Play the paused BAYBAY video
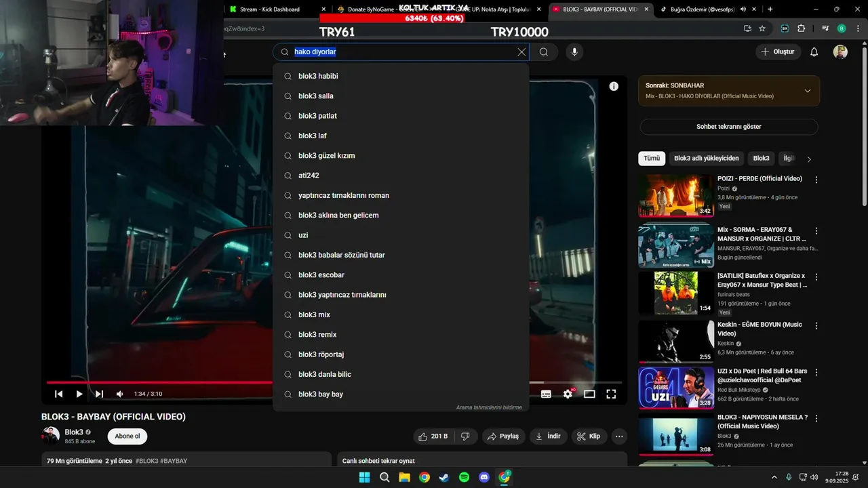The image size is (868, 488). tap(79, 394)
